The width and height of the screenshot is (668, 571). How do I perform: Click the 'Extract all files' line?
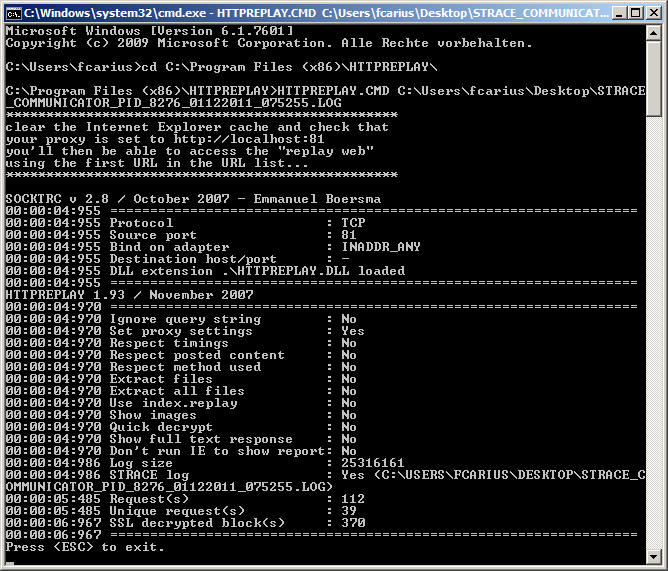pyautogui.click(x=181, y=390)
